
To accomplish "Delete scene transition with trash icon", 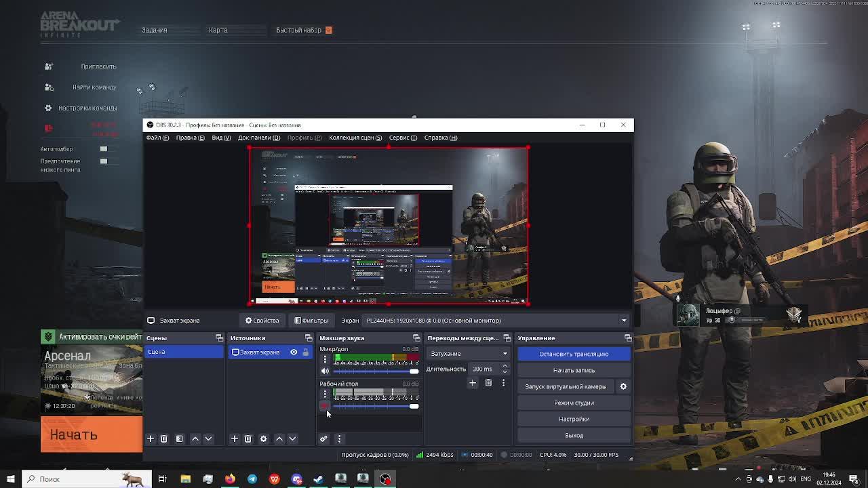I will tap(488, 383).
